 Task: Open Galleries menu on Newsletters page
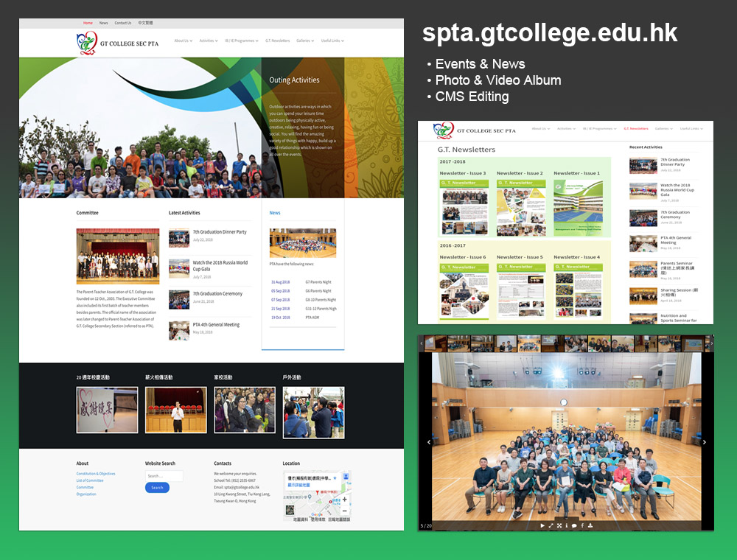click(x=664, y=129)
